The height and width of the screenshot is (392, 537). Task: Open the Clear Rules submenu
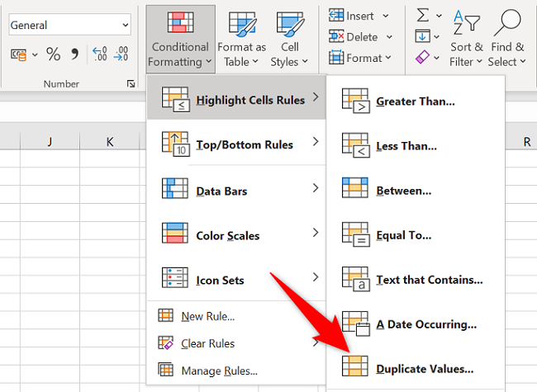236,343
